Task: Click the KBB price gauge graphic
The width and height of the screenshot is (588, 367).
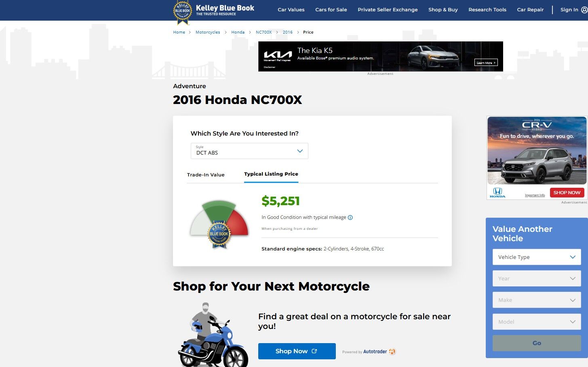Action: [x=219, y=224]
